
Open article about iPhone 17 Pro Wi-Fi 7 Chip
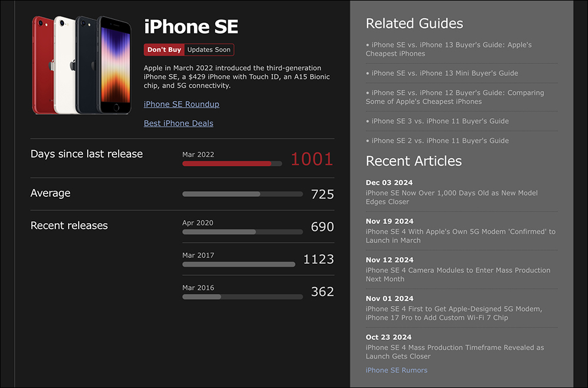click(x=454, y=313)
